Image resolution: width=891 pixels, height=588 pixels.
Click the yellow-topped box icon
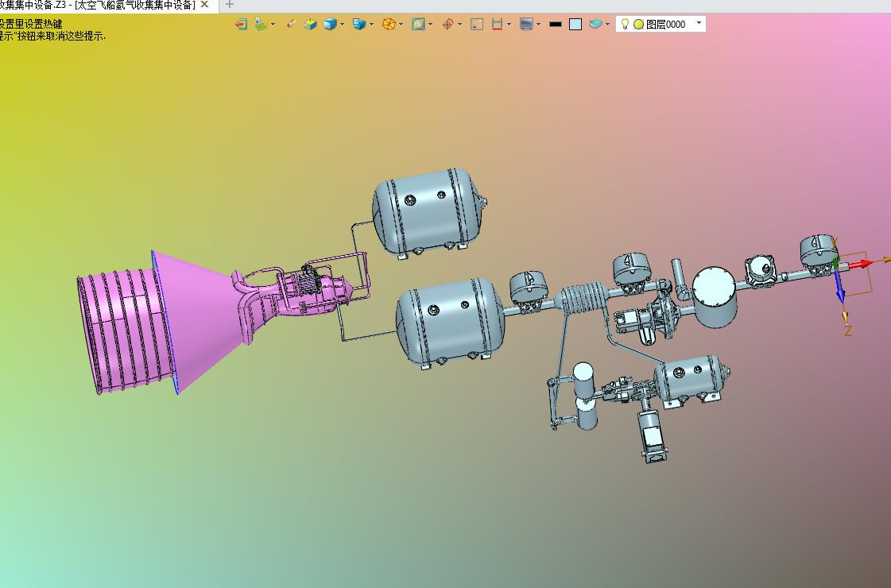pos(310,25)
